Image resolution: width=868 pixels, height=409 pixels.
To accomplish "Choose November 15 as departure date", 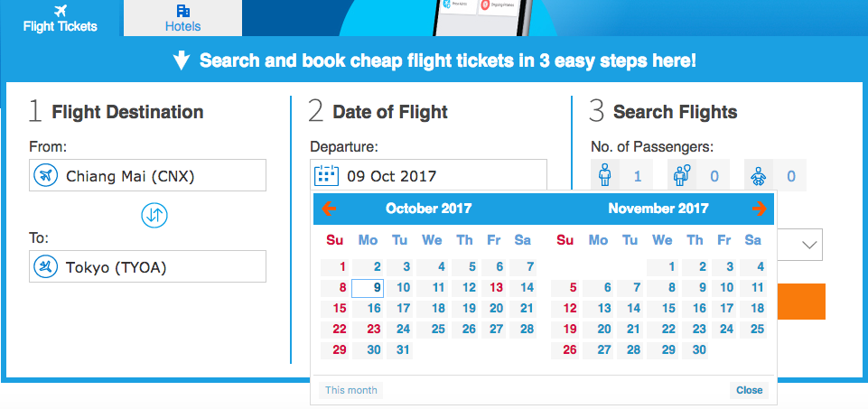I will point(668,308).
